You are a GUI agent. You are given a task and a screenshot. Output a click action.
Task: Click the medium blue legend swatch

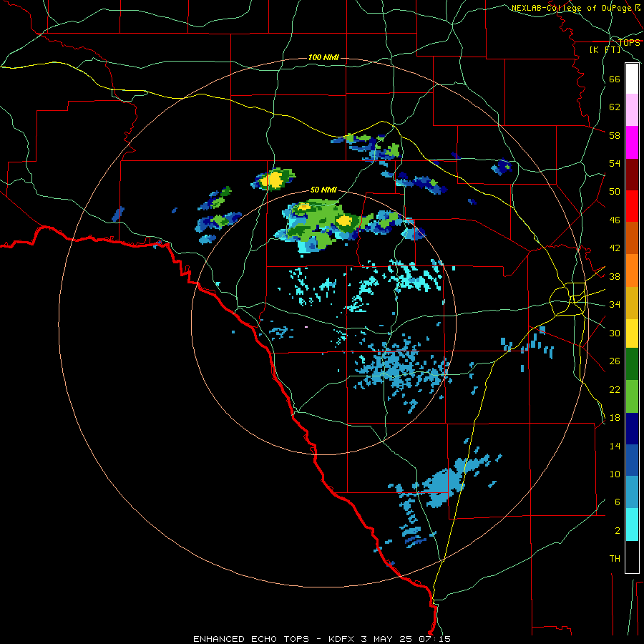point(632,460)
